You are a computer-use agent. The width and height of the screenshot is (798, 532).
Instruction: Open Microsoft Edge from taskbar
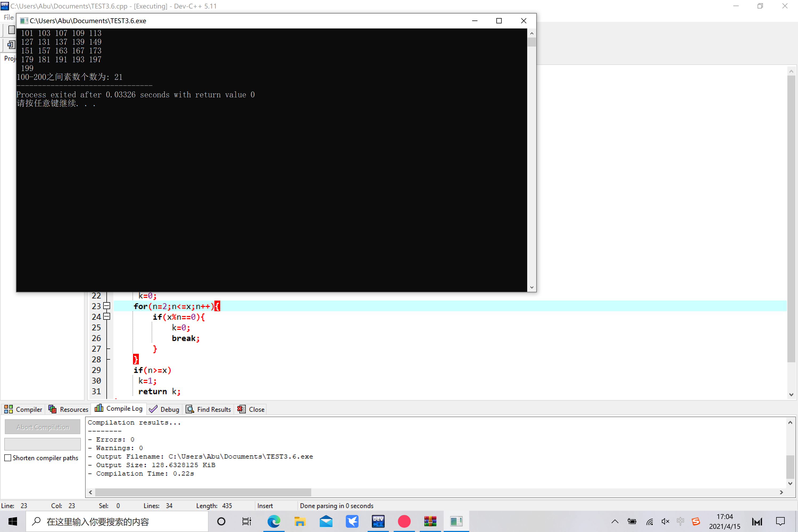tap(273, 521)
